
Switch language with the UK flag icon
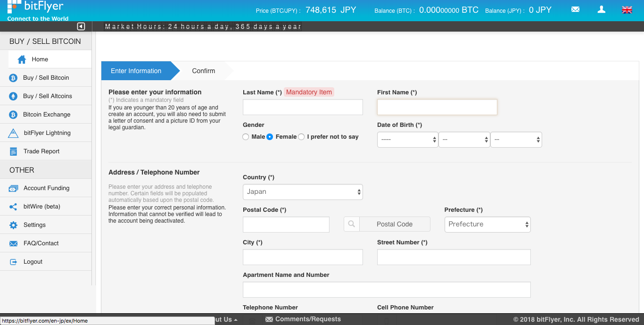click(627, 10)
